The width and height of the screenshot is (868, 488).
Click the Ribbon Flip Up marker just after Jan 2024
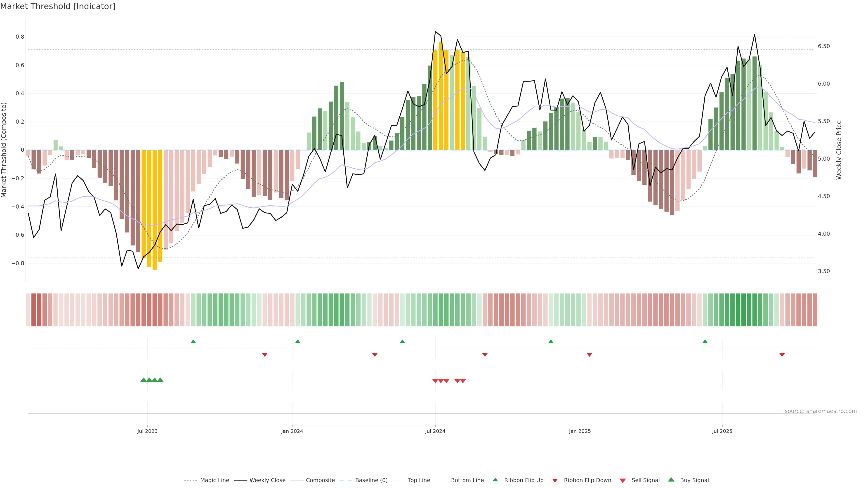297,342
